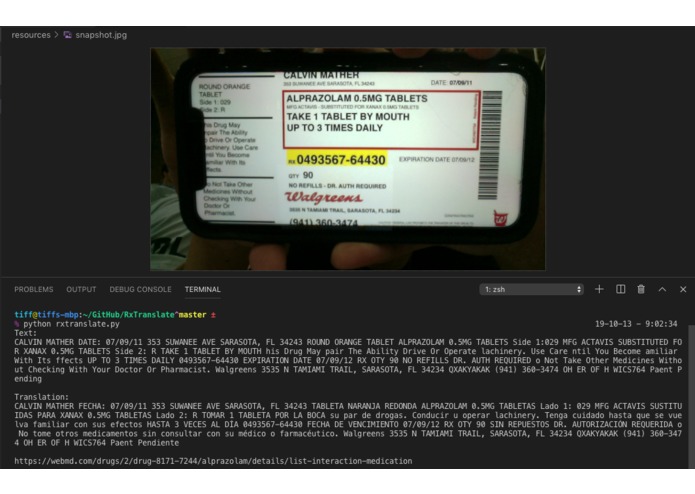Click the terminal vertical scrollbar
The height and width of the screenshot is (494, 695).
click(x=691, y=397)
